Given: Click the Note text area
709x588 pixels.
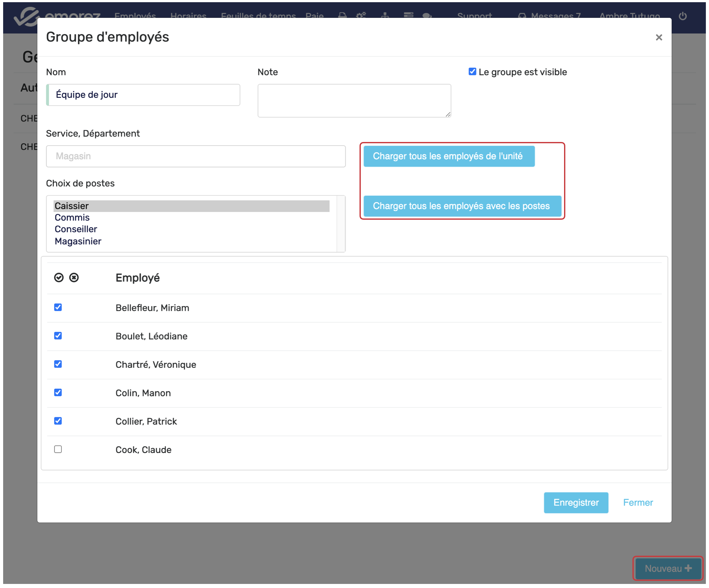Looking at the screenshot, I should coord(354,101).
